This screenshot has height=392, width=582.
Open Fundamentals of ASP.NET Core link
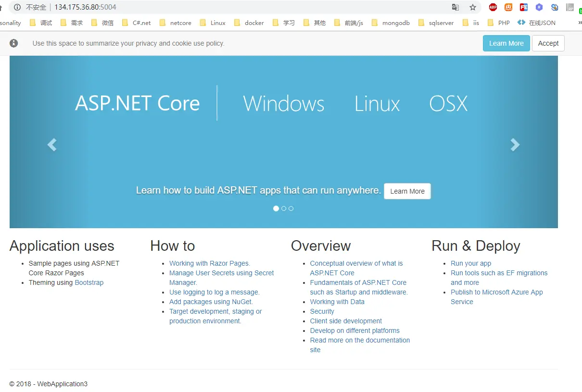(x=359, y=287)
